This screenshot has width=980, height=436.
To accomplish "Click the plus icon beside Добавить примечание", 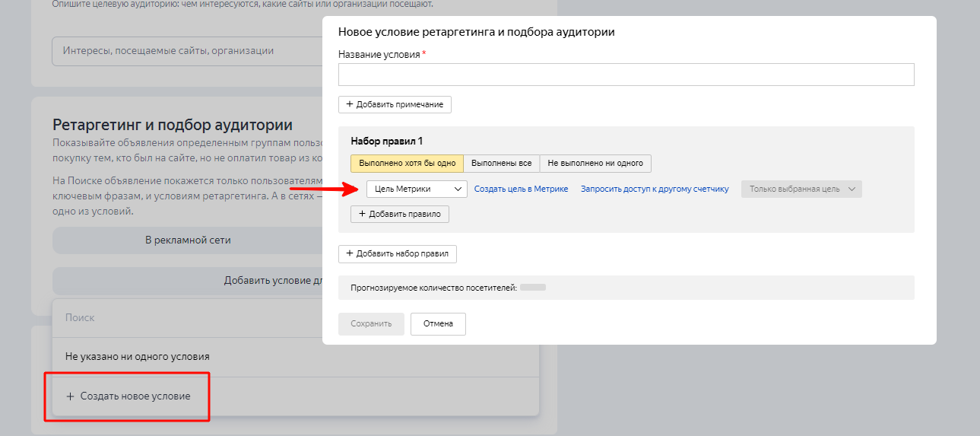I will (x=350, y=104).
